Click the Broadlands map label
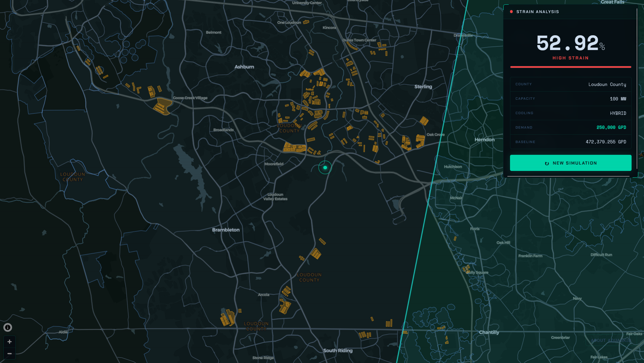Screen dimensions: 644x363 coord(223,130)
